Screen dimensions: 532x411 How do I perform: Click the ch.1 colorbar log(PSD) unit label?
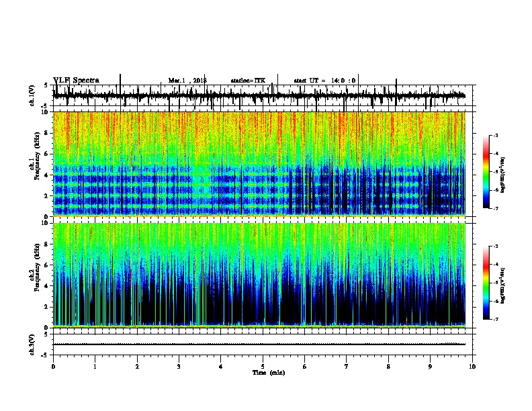point(502,175)
